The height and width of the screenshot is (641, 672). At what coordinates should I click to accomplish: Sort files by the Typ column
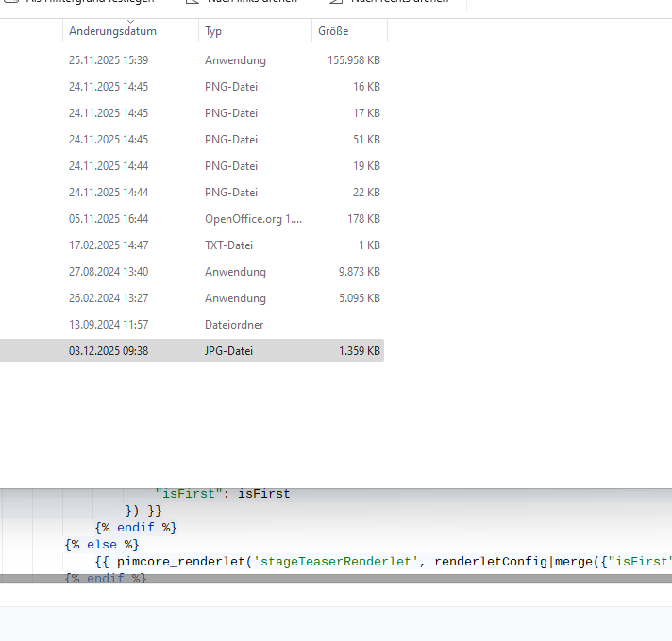213,31
